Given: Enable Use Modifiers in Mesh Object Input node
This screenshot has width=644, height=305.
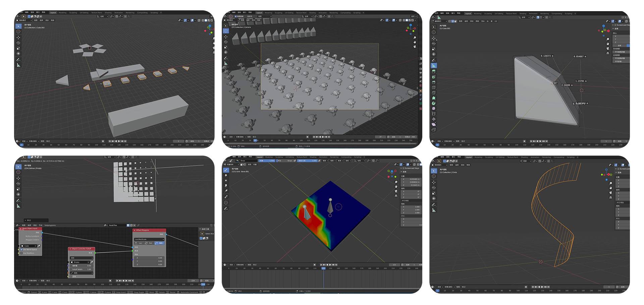Looking at the screenshot, I should (x=21, y=253).
